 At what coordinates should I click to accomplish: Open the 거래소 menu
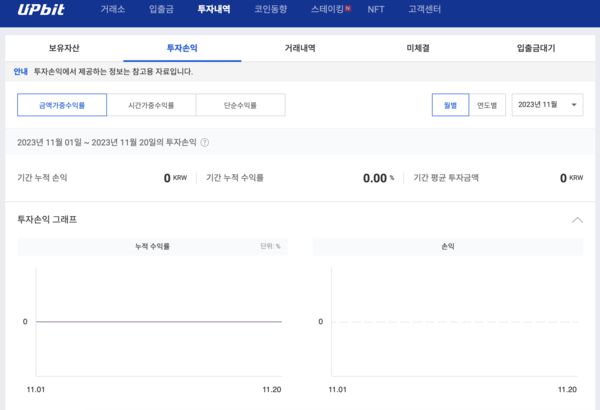coord(113,9)
